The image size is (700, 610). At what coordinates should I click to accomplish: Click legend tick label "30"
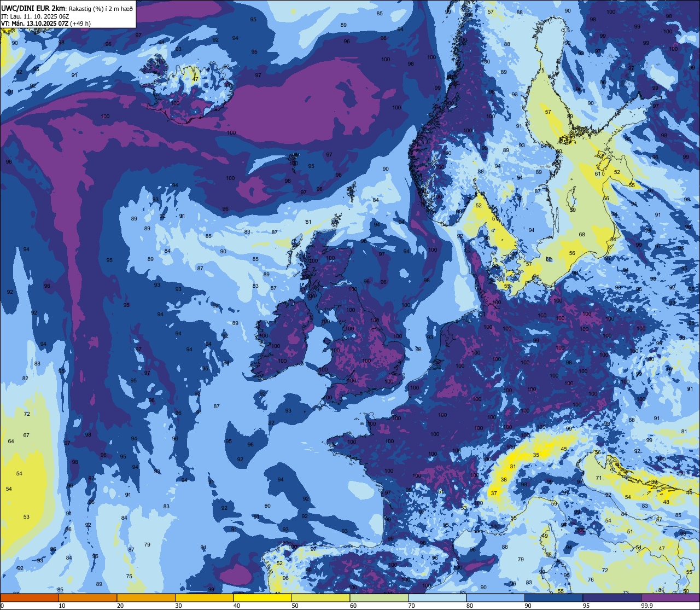coord(178,606)
